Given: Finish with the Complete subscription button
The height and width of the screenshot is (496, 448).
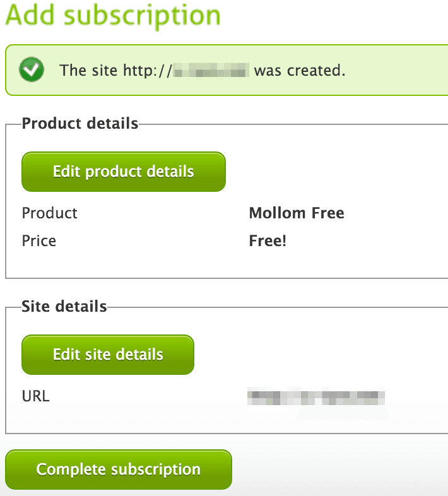Looking at the screenshot, I should pos(119,469).
